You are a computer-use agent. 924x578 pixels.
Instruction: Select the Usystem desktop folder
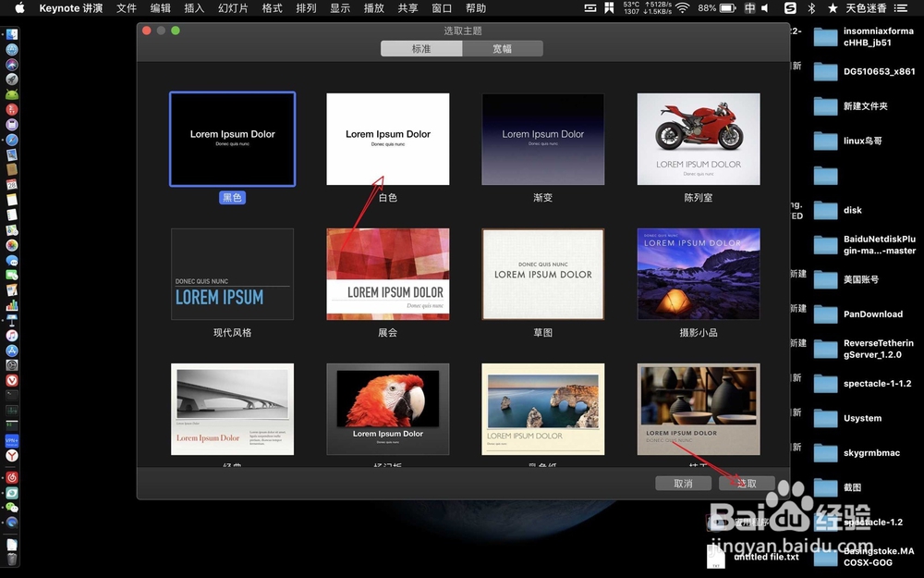click(x=825, y=419)
